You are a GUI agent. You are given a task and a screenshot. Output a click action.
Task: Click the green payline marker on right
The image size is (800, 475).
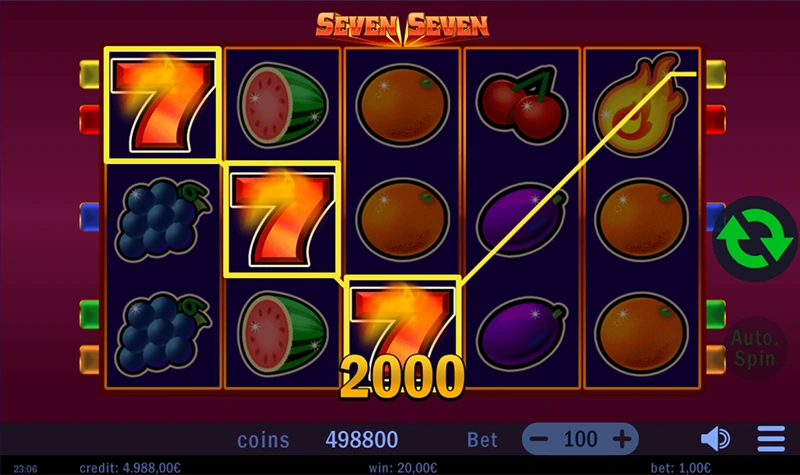pyautogui.click(x=716, y=314)
